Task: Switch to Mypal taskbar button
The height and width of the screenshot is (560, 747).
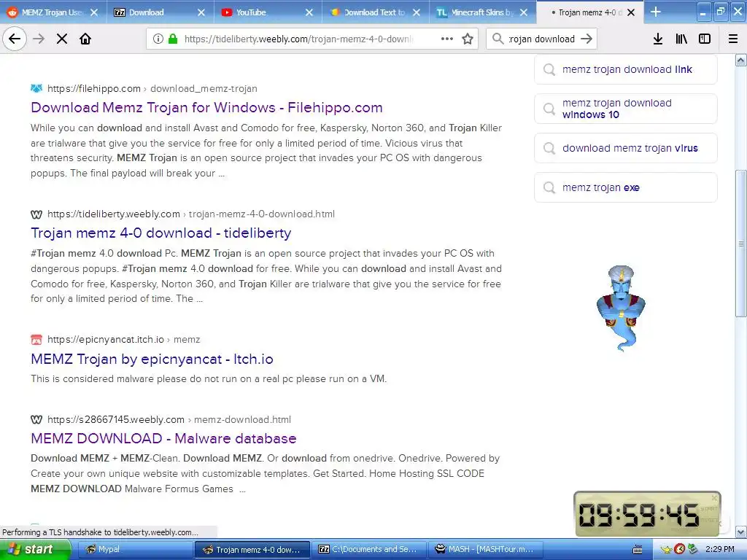Action: (x=134, y=550)
